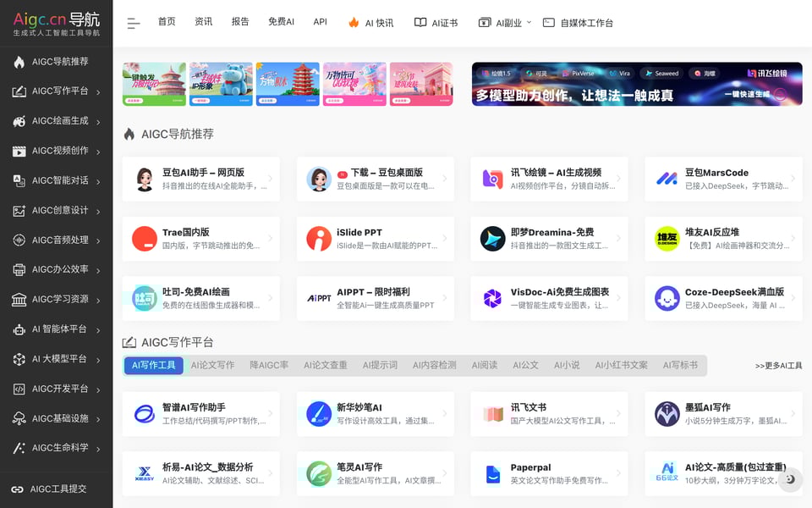
Task: Toggle dark mode with the moon button
Action: pyautogui.click(x=790, y=479)
